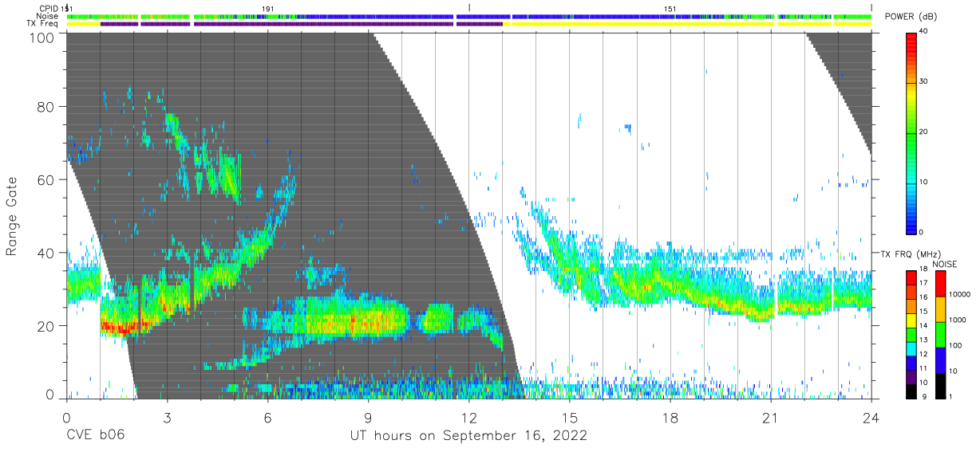Viewport: 980px width, 452px height.
Task: Click the 9 tick on UT hours axis
Action: tap(368, 417)
